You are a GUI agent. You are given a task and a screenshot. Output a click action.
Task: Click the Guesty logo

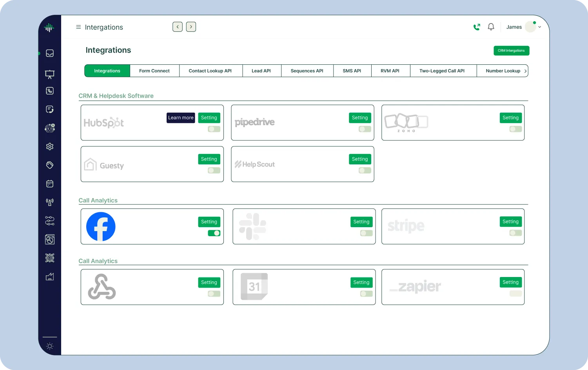(x=104, y=164)
